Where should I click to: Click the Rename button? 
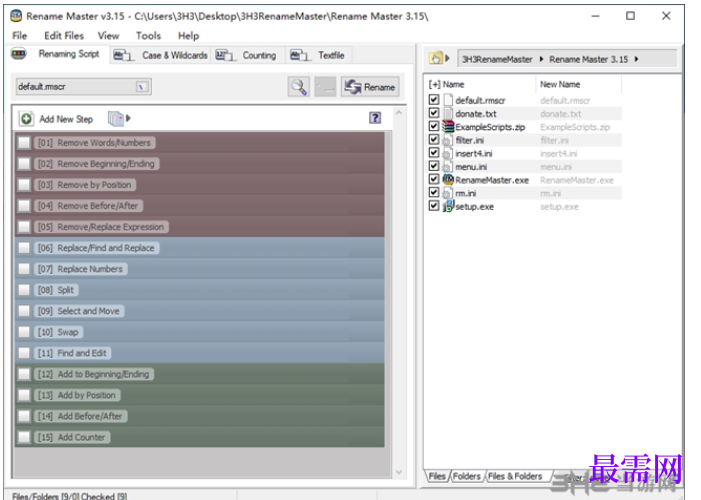tap(370, 87)
